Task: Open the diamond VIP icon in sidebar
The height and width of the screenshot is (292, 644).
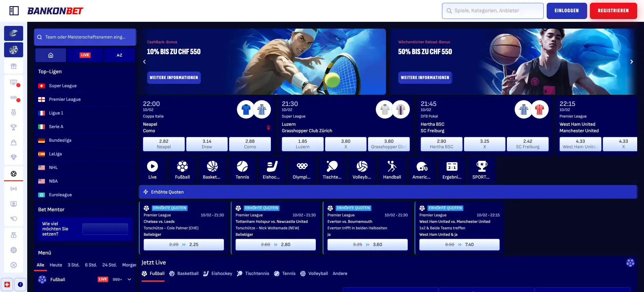Action: (x=14, y=157)
